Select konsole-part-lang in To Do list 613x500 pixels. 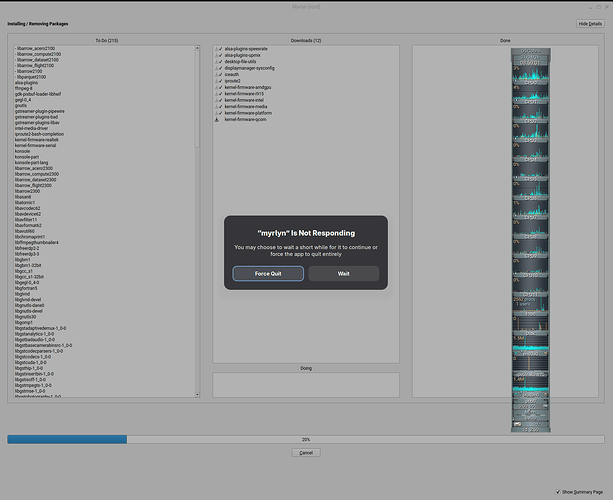(x=31, y=163)
